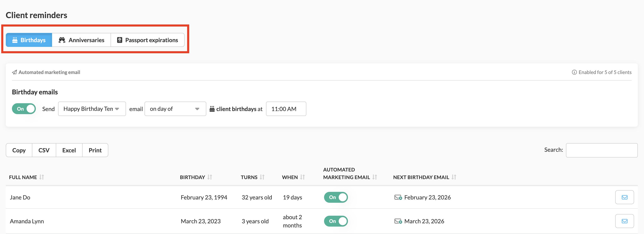This screenshot has height=234, width=644.
Task: Sort table by Birthday column arrows
Action: click(210, 177)
